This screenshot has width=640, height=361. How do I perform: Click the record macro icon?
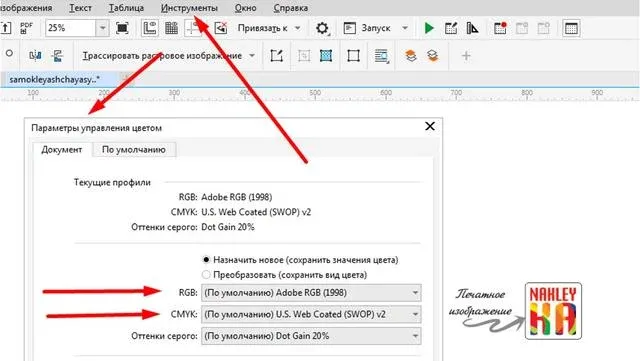click(x=500, y=28)
